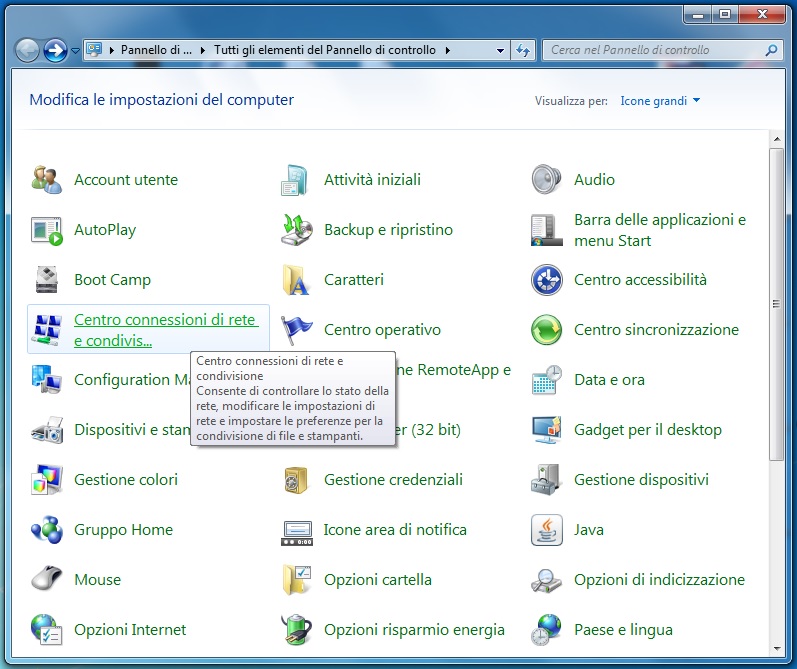Click the Java link text
The height and width of the screenshot is (669, 797).
(589, 530)
